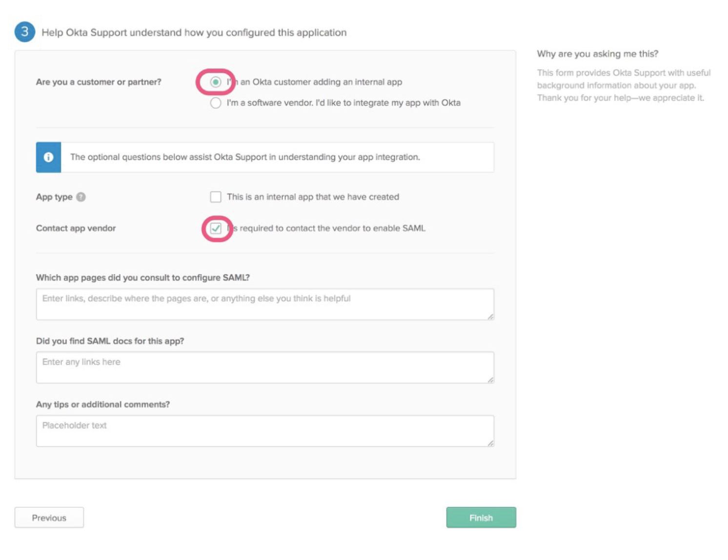Image resolution: width=728 pixels, height=560 pixels.
Task: Click the step 3 circle badge
Action: click(25, 32)
